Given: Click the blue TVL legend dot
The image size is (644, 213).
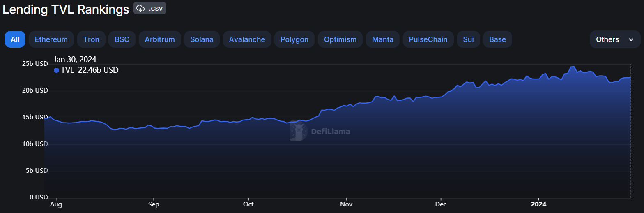Looking at the screenshot, I should coord(56,70).
